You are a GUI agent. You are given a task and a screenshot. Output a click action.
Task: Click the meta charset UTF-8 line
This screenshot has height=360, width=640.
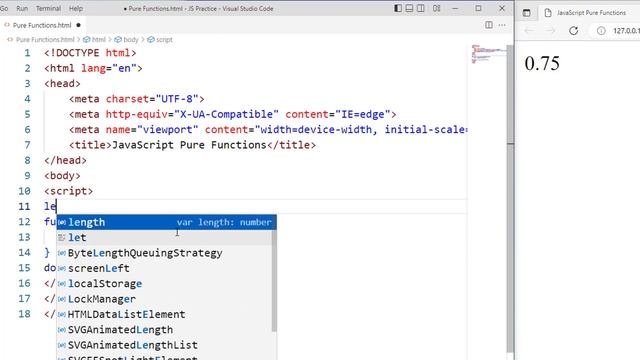point(137,99)
